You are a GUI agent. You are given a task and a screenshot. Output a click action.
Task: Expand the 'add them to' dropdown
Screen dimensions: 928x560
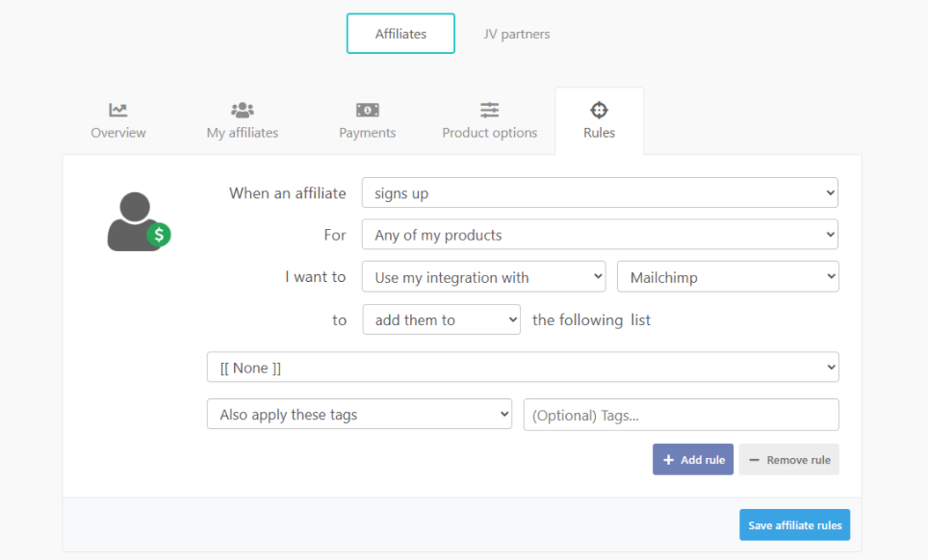[441, 319]
